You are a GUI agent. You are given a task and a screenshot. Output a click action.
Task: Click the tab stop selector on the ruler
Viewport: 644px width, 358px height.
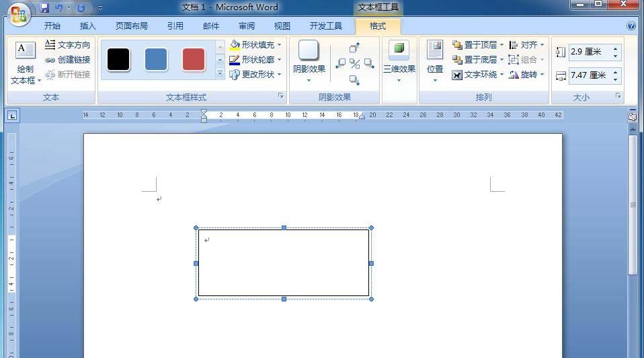(x=12, y=116)
